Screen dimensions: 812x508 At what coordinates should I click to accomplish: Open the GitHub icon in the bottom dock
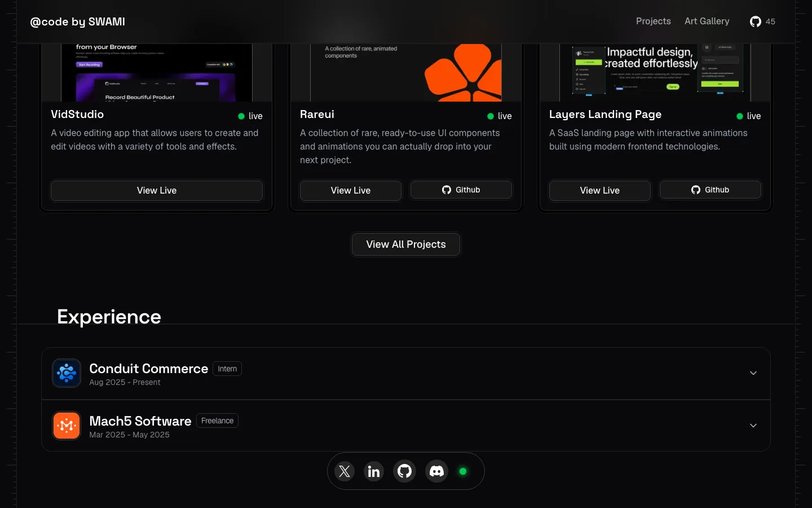tap(405, 471)
